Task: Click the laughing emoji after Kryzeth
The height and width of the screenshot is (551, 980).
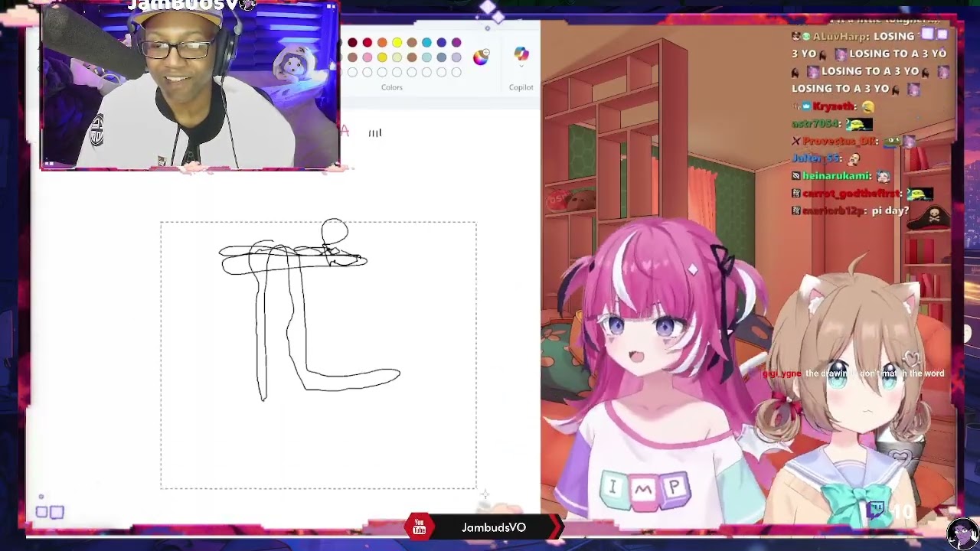Action: click(867, 107)
